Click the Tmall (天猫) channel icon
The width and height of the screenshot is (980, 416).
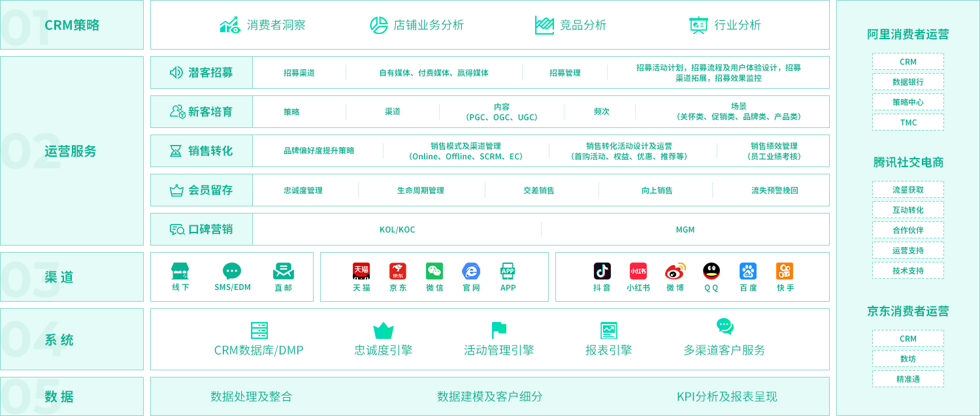coord(361,271)
